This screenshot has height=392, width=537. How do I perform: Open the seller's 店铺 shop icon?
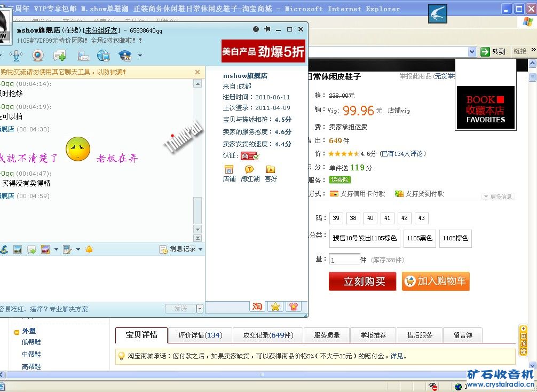click(x=229, y=174)
